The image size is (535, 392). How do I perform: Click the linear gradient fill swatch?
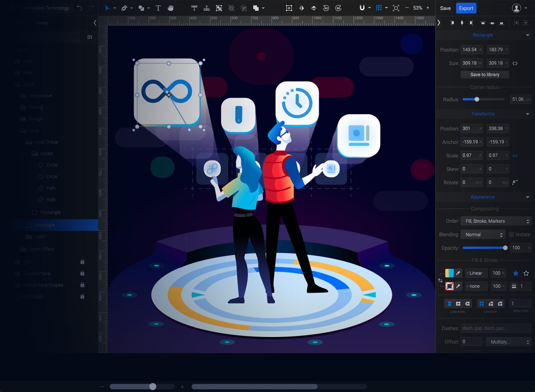[x=449, y=273]
